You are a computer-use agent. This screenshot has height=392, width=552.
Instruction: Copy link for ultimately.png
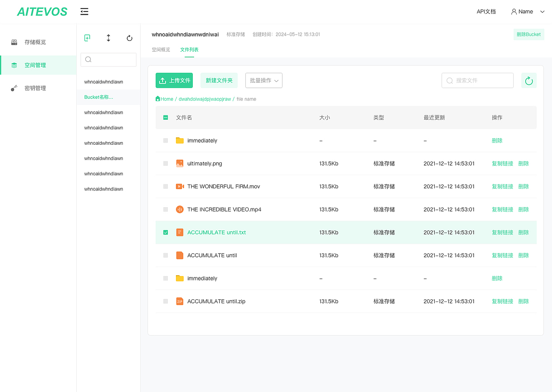tap(502, 163)
